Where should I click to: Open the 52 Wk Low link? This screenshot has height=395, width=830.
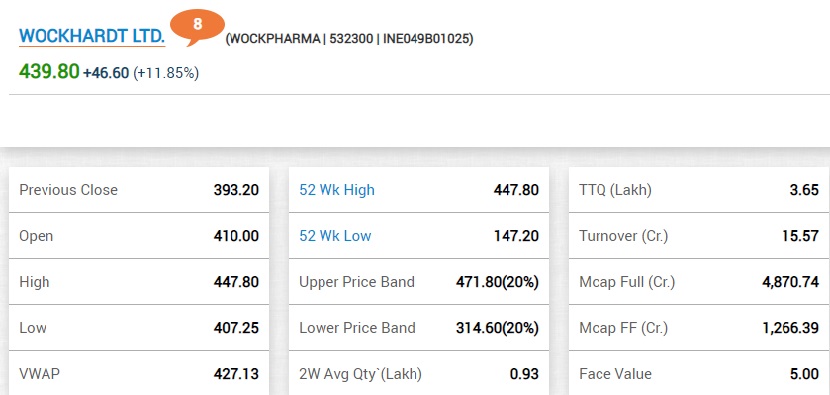(x=335, y=236)
